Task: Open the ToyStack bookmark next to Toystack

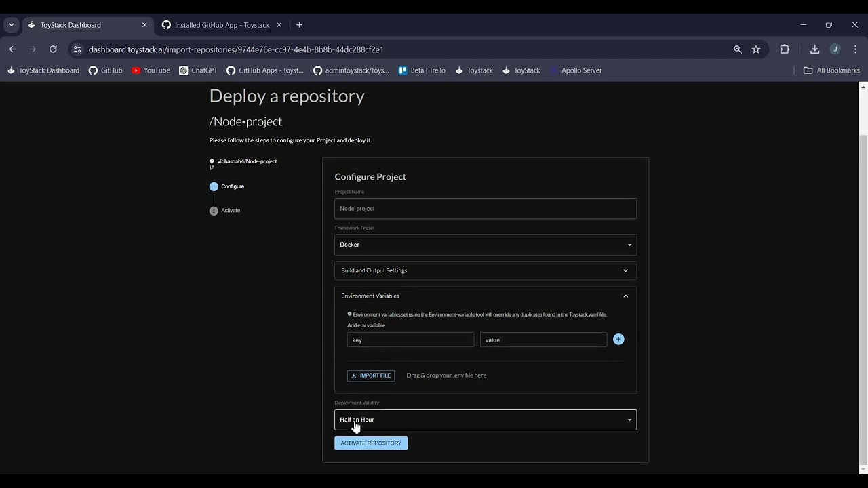Action: pos(521,70)
